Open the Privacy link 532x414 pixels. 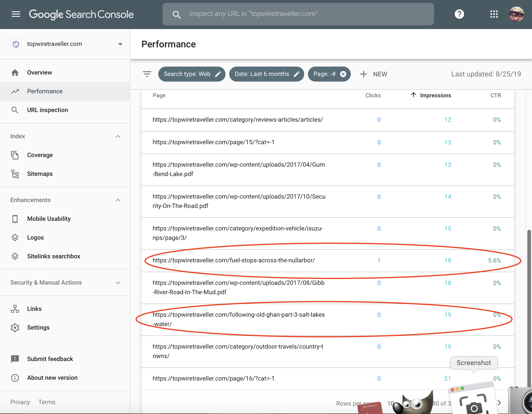point(20,402)
